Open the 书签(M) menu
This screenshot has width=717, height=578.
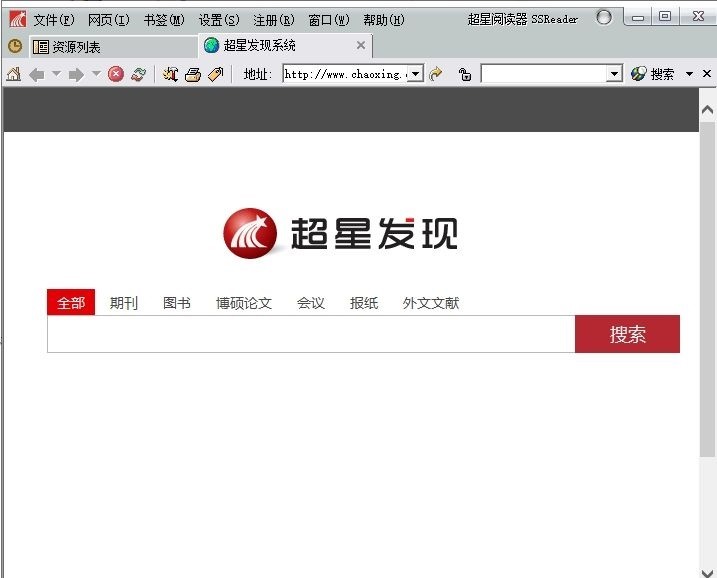[164, 20]
